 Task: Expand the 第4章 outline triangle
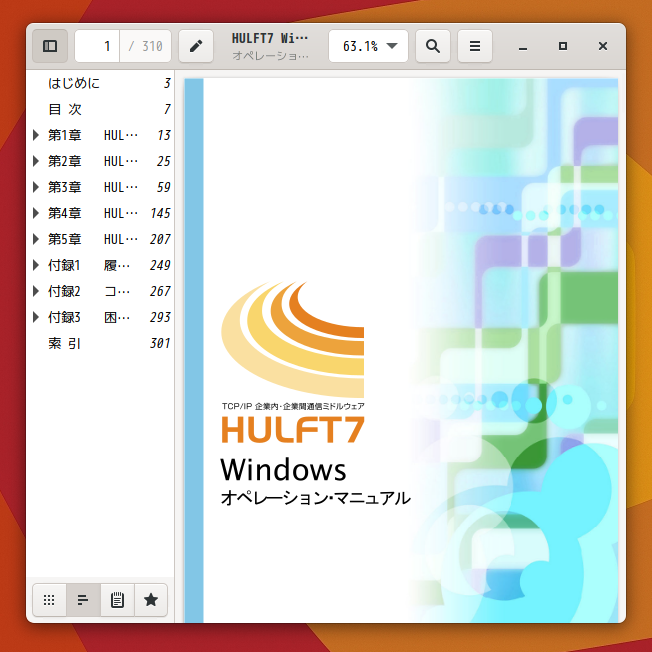click(36, 213)
